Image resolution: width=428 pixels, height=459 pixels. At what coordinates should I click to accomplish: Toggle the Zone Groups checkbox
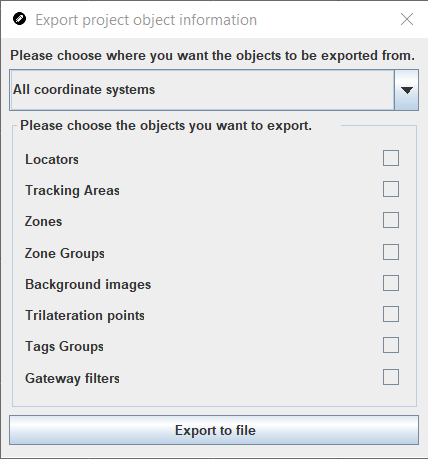[391, 252]
